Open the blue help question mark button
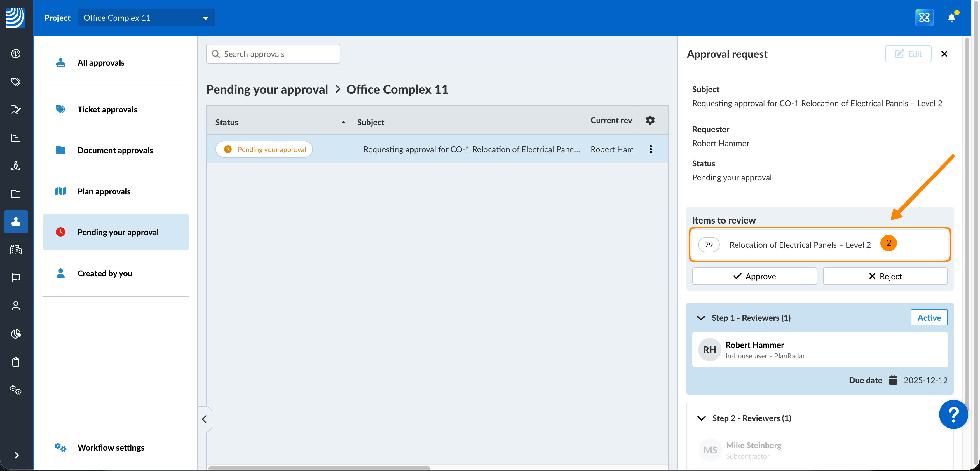 click(x=953, y=414)
